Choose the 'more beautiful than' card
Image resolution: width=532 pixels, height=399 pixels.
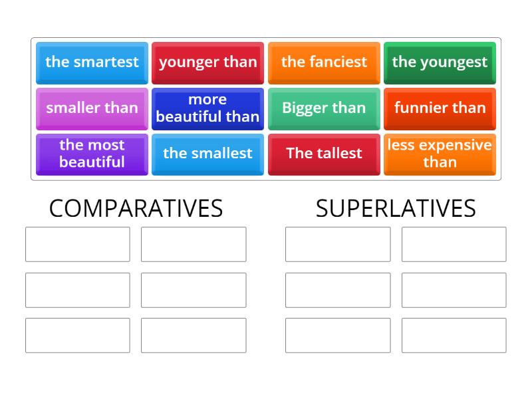coord(207,108)
